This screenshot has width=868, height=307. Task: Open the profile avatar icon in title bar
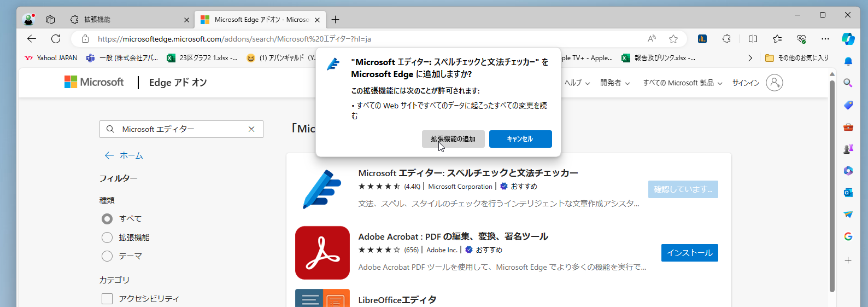28,20
